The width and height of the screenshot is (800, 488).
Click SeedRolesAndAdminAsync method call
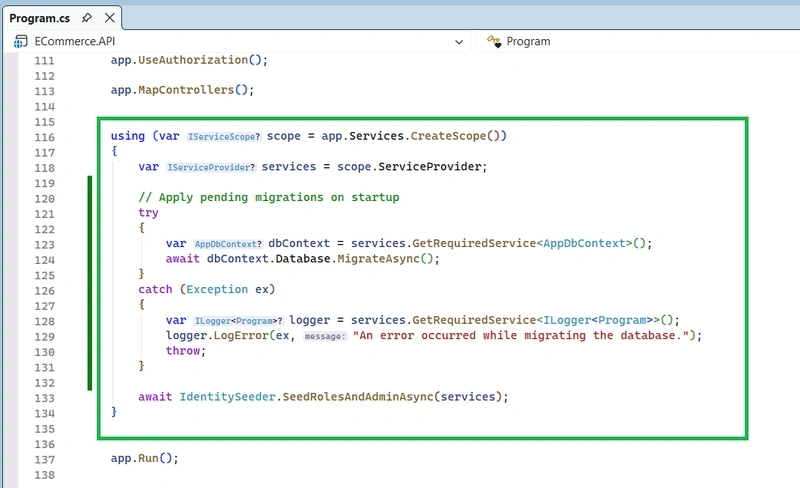358,397
